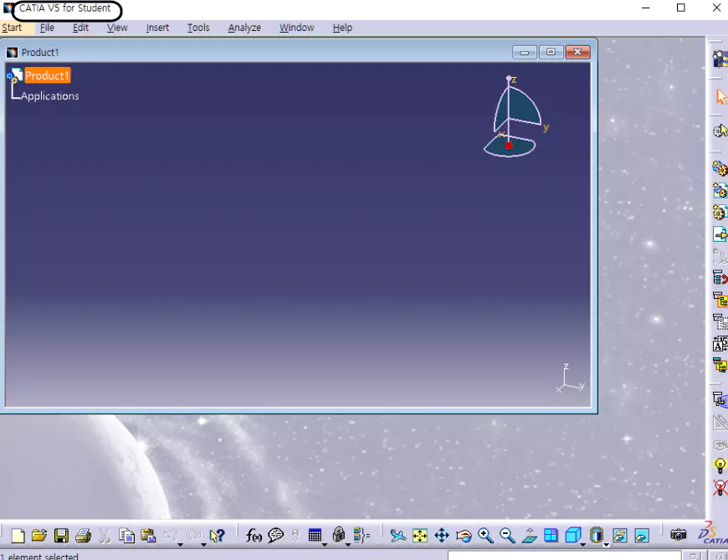This screenshot has width=728, height=560.
Task: Click the Zoom Out magnifier
Action: (507, 536)
